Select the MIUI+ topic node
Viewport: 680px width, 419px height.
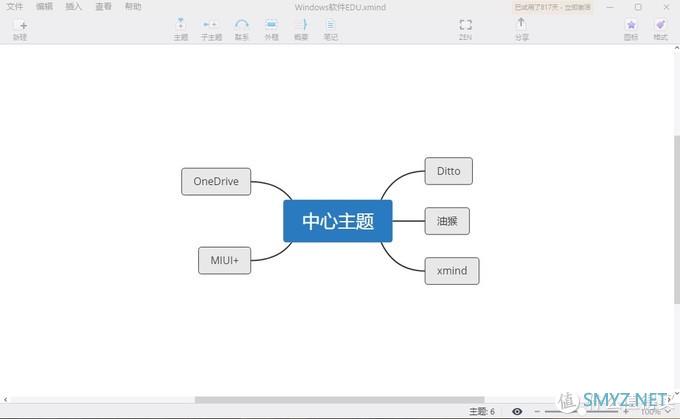[x=225, y=260]
